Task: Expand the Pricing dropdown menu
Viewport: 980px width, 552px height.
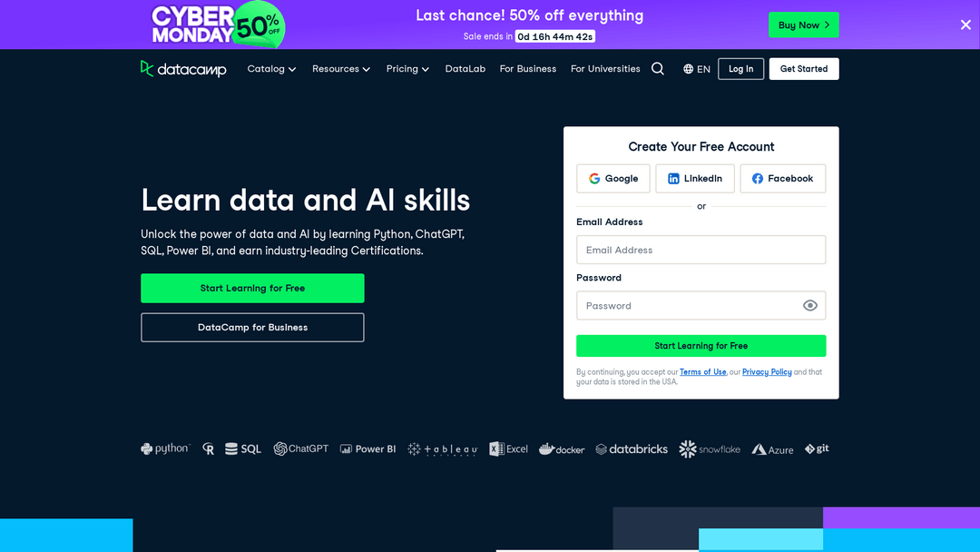Action: coord(407,69)
